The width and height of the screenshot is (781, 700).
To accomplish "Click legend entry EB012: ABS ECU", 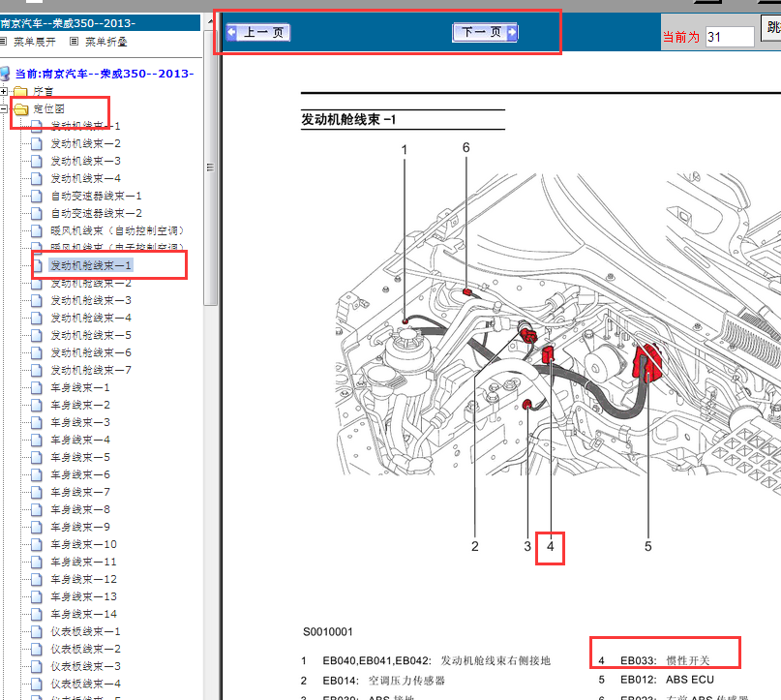I will click(x=656, y=680).
